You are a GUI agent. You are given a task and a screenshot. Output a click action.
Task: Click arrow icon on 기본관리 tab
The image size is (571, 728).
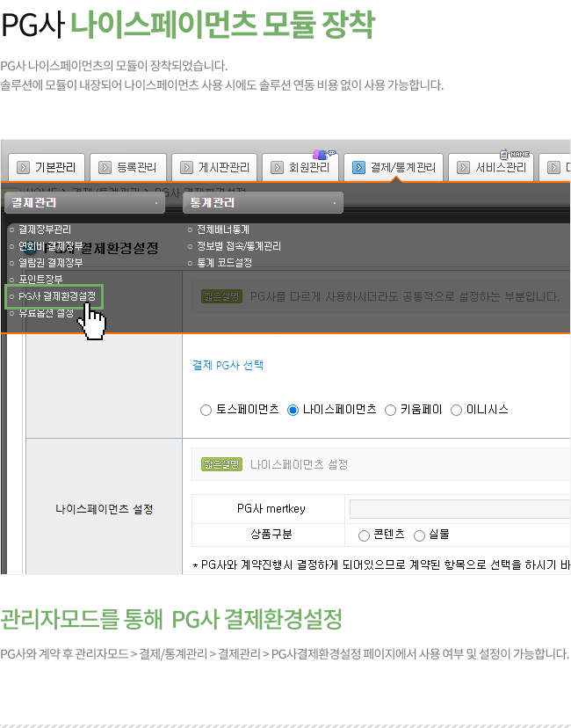(23, 167)
